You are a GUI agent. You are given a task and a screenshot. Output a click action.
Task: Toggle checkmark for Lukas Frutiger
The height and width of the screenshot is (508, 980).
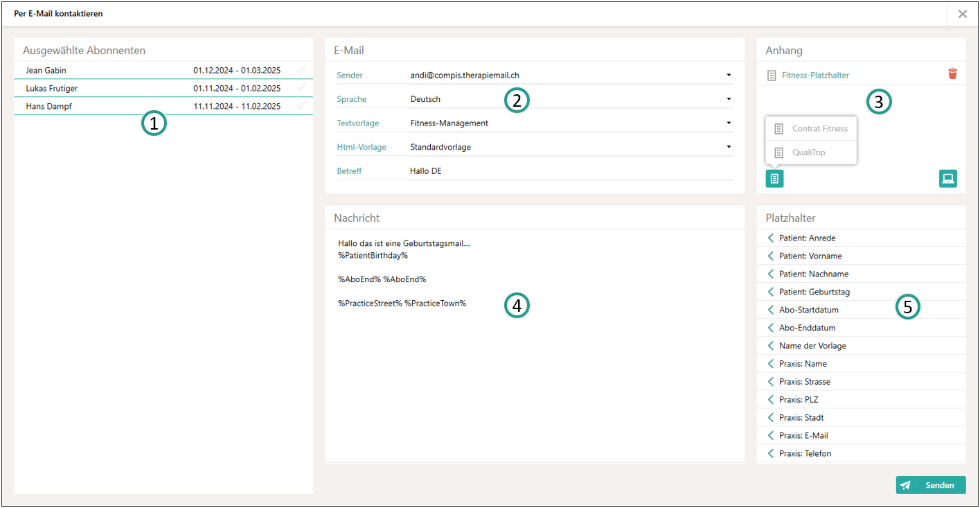(x=301, y=88)
